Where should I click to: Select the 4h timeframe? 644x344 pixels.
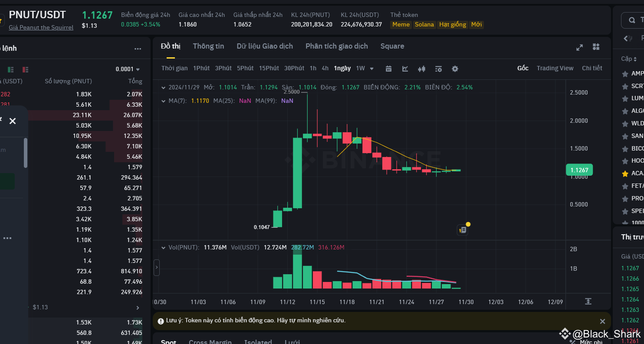(325, 68)
